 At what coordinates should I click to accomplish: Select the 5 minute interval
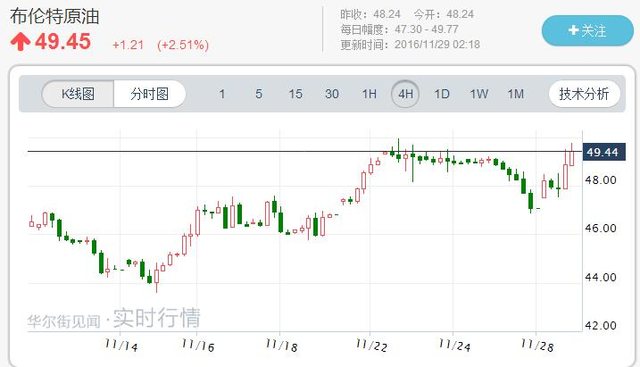point(259,94)
